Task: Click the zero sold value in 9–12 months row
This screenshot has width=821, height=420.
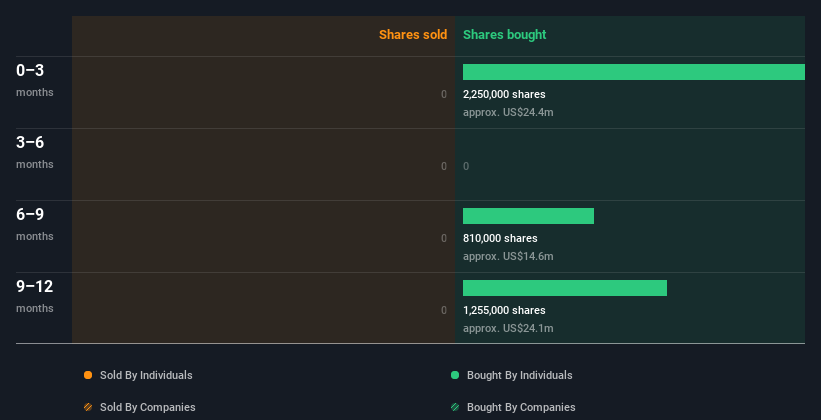Action: (444, 311)
